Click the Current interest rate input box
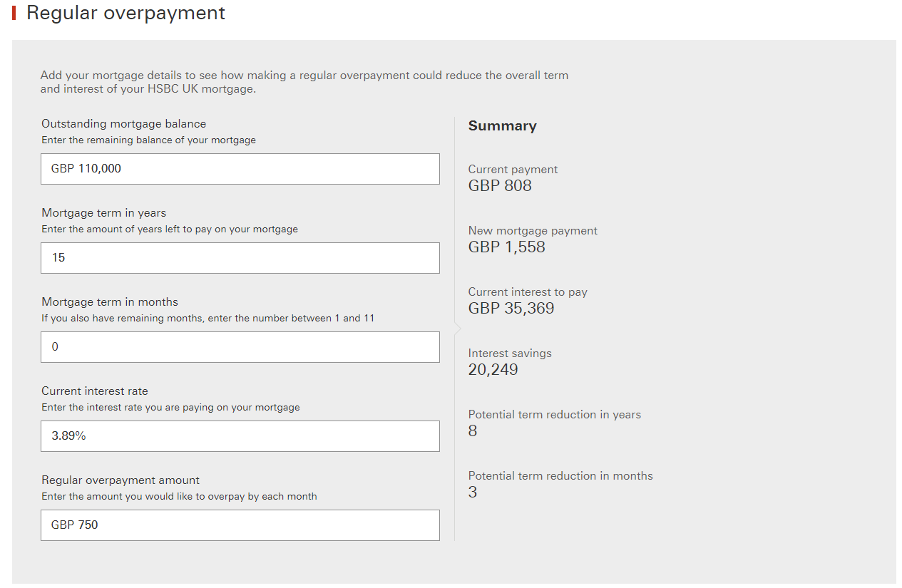This screenshot has height=588, width=902. pos(240,436)
